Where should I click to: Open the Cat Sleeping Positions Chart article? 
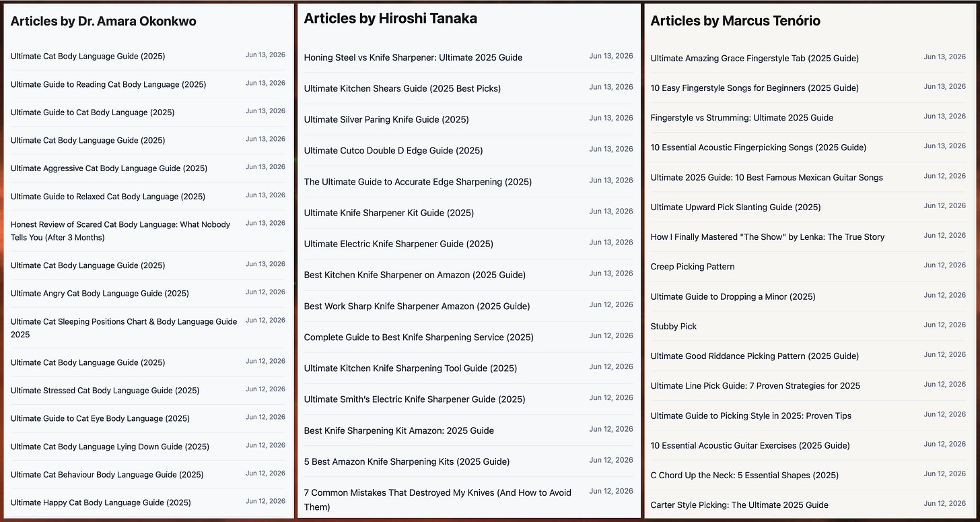pos(124,328)
